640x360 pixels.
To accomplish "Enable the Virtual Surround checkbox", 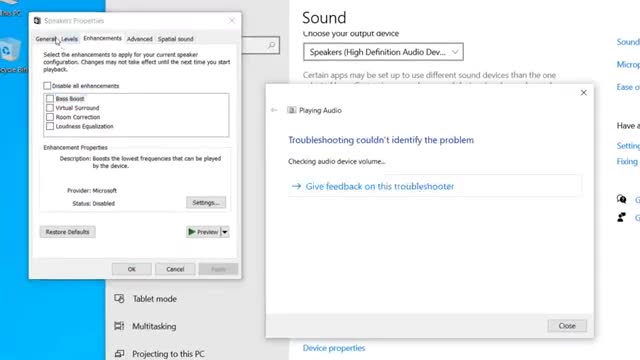I will (x=50, y=108).
